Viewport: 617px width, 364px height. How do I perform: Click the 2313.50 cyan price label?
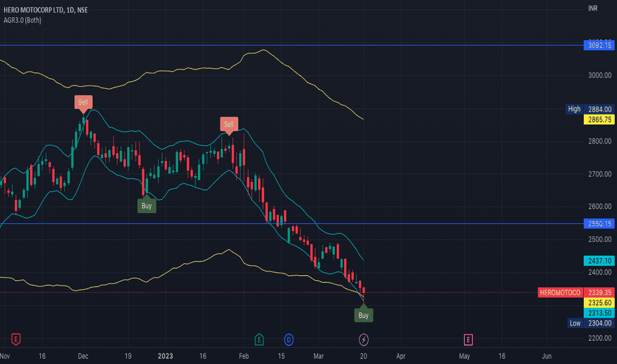[x=599, y=313]
